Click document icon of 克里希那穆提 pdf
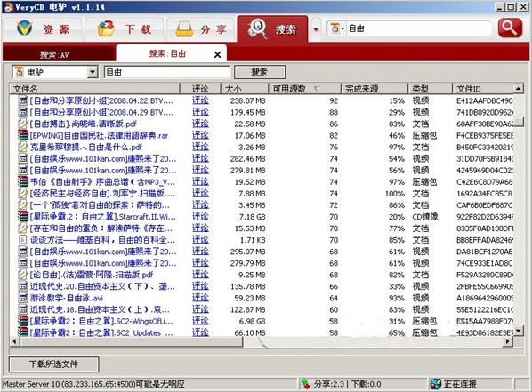The height and width of the screenshot is (392, 532). point(23,147)
